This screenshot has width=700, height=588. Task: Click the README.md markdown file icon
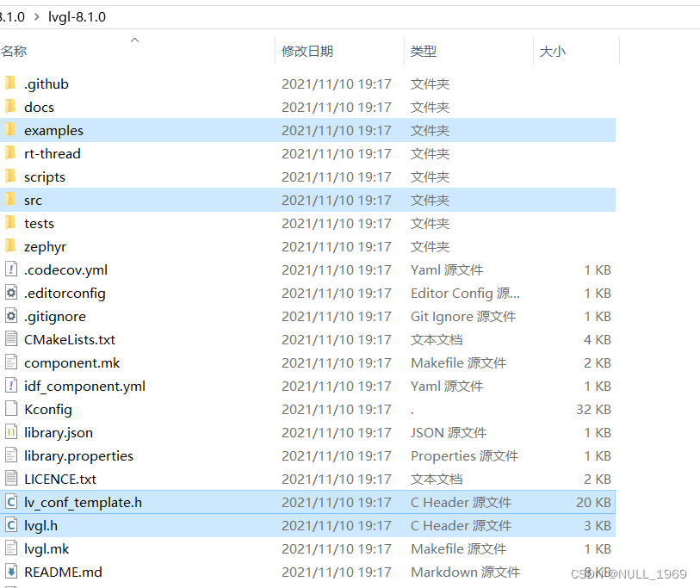(x=11, y=572)
